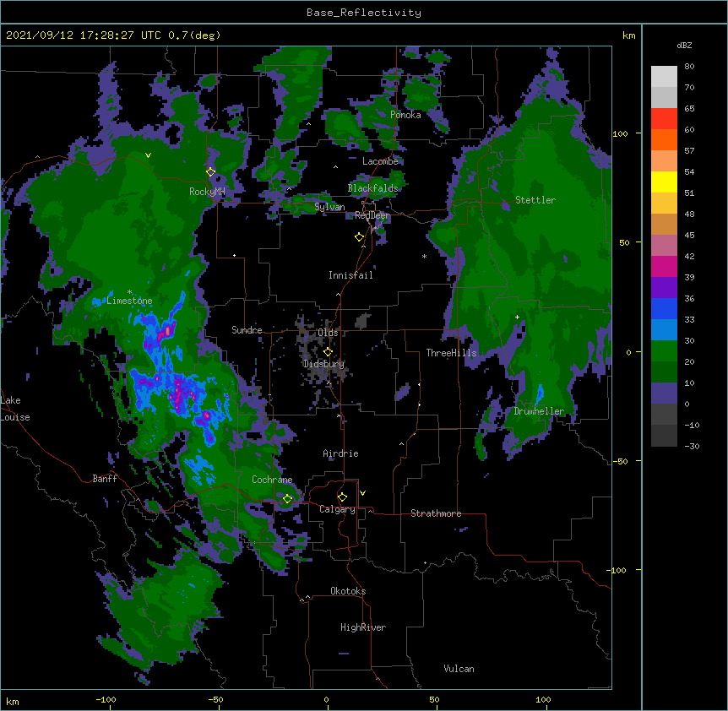Click the yellow diamond marker below RedDeer
The image size is (728, 711).
point(359,236)
